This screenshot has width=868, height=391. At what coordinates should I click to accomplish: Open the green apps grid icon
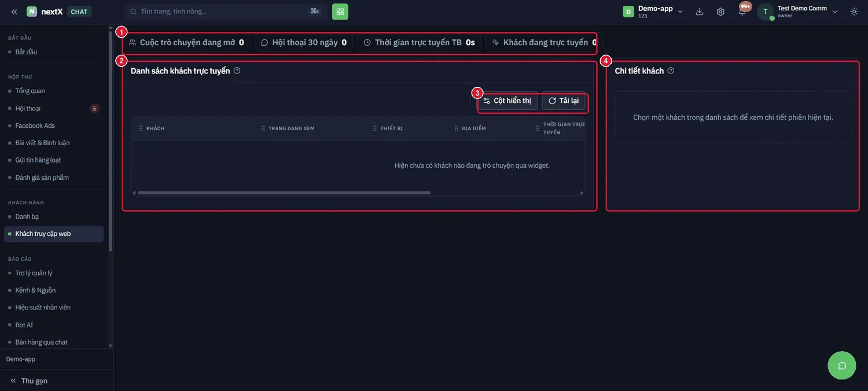(340, 12)
